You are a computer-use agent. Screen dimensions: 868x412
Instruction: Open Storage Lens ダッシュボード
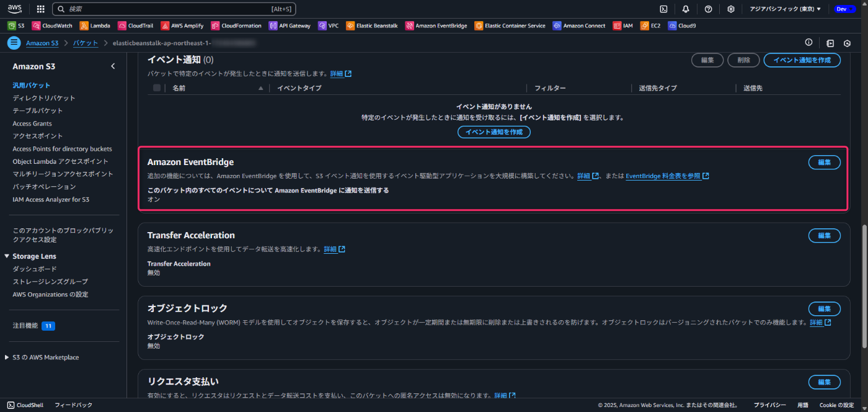coord(35,269)
